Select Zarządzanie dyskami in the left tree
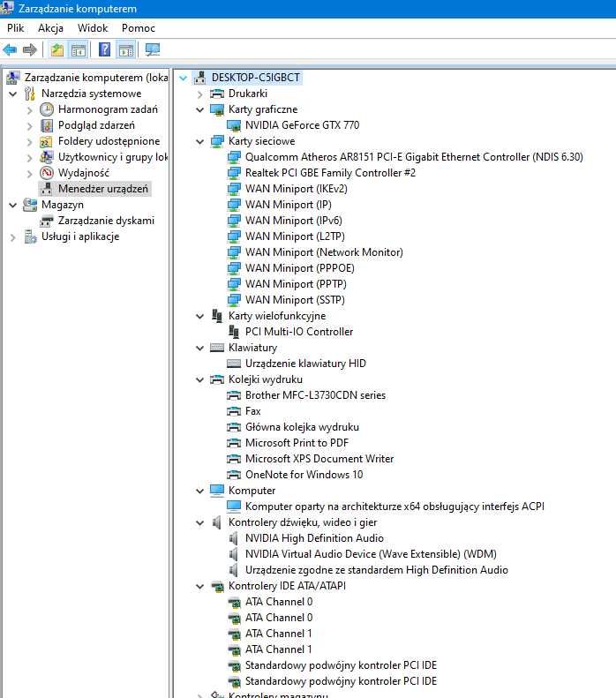616x698 pixels. [x=106, y=221]
